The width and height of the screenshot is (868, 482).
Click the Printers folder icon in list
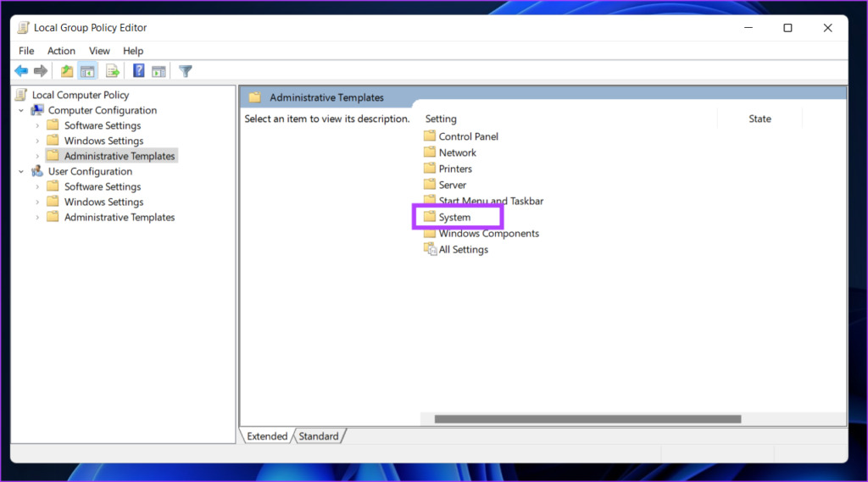point(430,168)
